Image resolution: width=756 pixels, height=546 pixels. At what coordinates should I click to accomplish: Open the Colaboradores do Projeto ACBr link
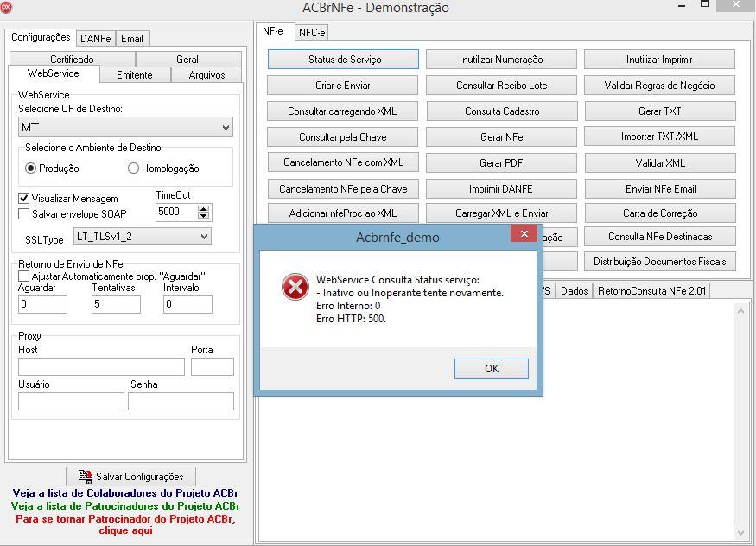[x=125, y=493]
